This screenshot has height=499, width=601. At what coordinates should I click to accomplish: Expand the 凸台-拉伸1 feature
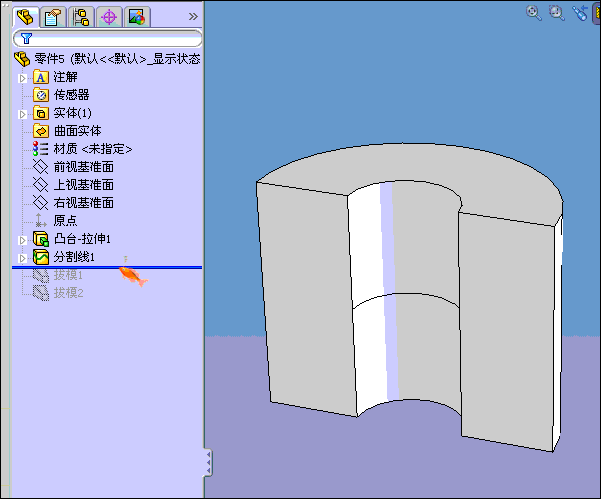pos(23,240)
